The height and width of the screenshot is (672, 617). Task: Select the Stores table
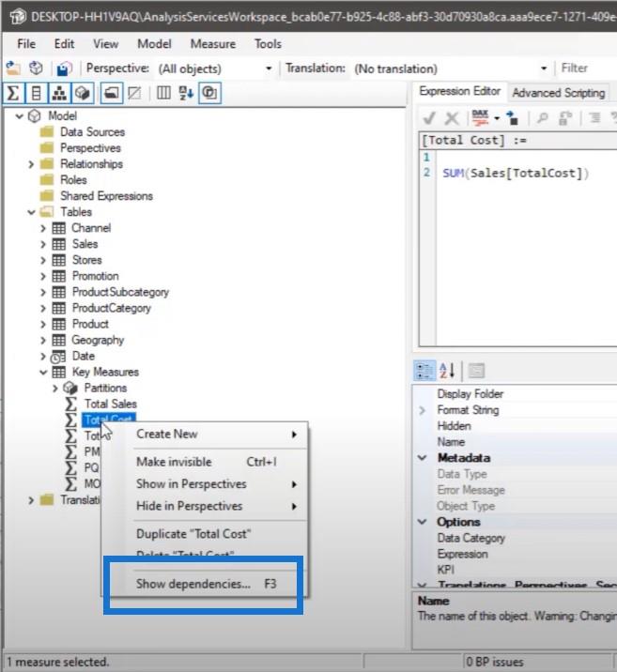pyautogui.click(x=87, y=260)
